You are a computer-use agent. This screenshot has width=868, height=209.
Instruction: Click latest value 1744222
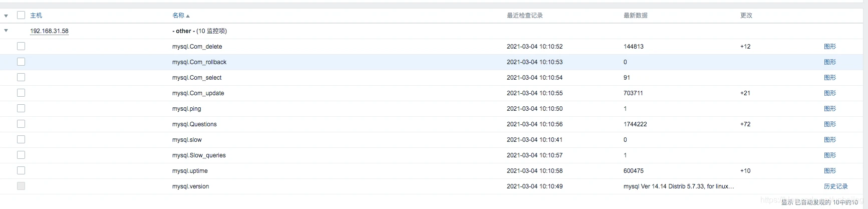[635, 124]
